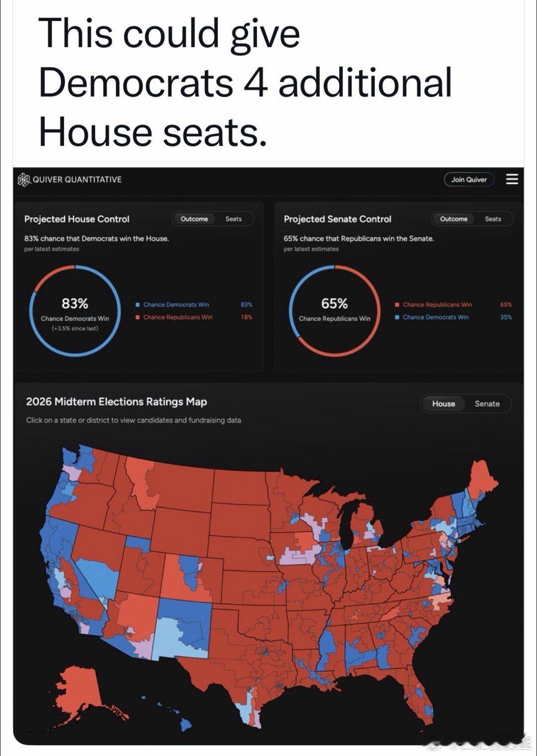Image resolution: width=537 pixels, height=756 pixels.
Task: Click Maine on the ratings map
Action: (x=482, y=480)
